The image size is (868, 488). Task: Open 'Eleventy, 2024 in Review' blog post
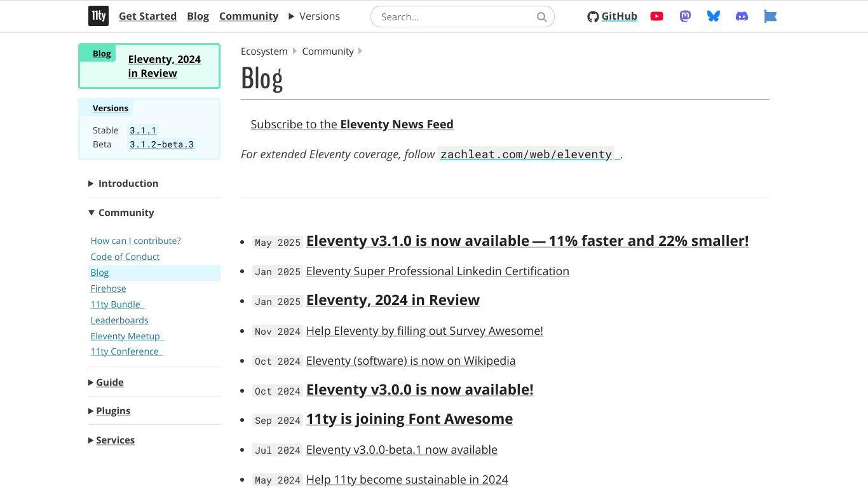coord(393,300)
